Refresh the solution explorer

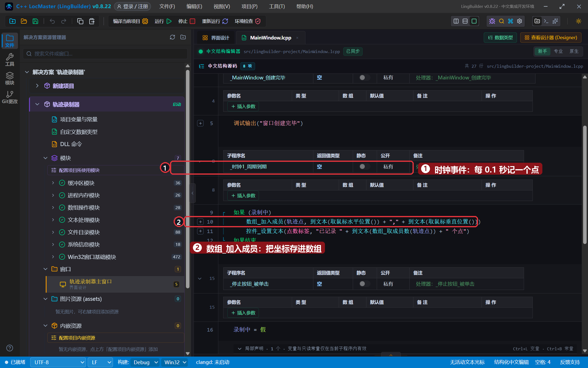(172, 37)
